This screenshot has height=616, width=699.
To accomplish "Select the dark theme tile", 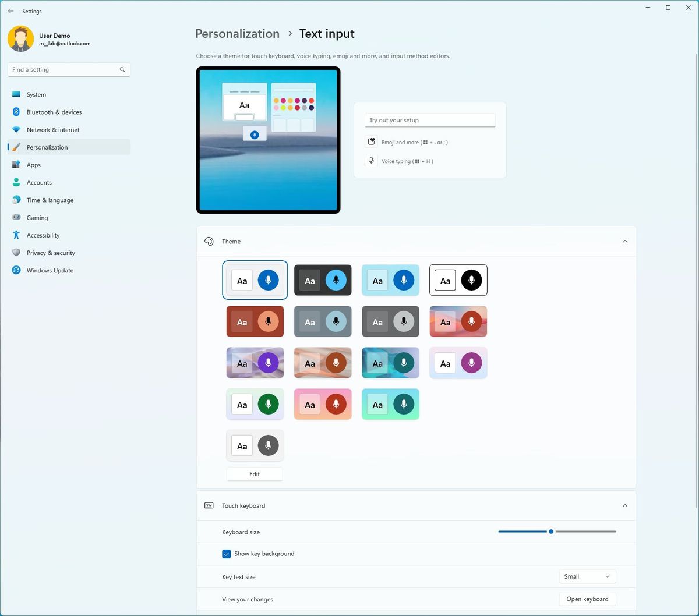I will [x=323, y=280].
